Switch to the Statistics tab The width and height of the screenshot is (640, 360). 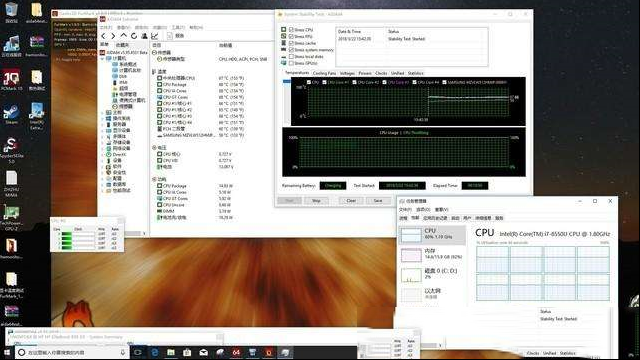(415, 73)
